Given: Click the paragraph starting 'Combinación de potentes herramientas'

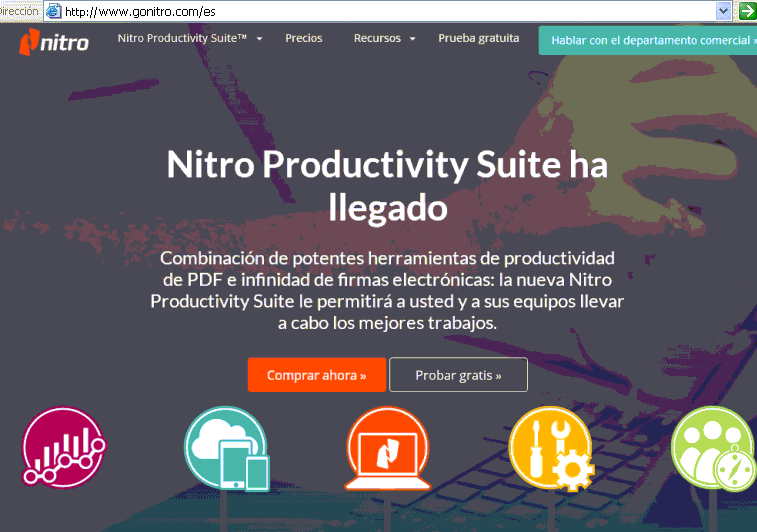Looking at the screenshot, I should pyautogui.click(x=387, y=290).
